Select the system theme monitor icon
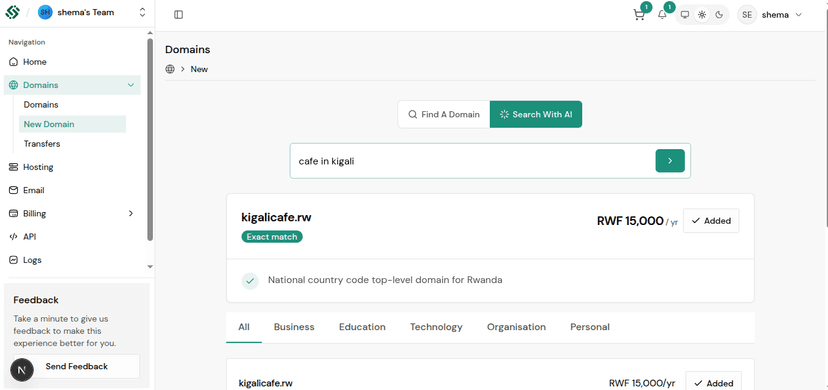 point(685,15)
